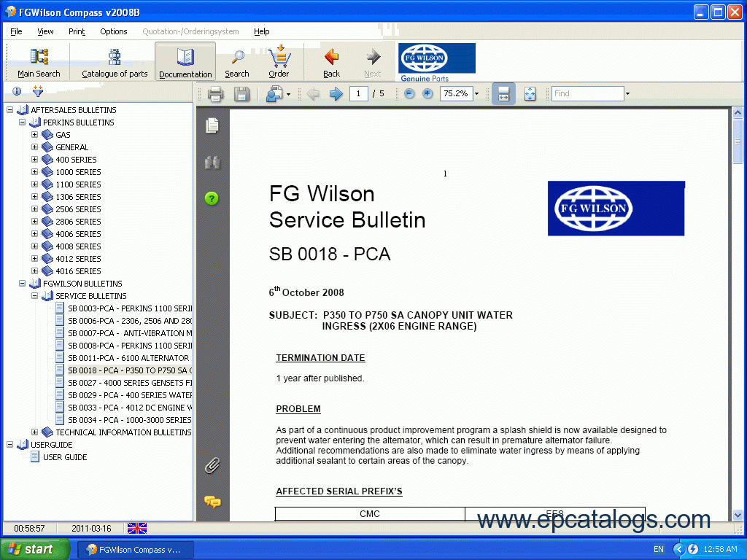Open the File menu
Screen dimensions: 747x560
pos(16,31)
